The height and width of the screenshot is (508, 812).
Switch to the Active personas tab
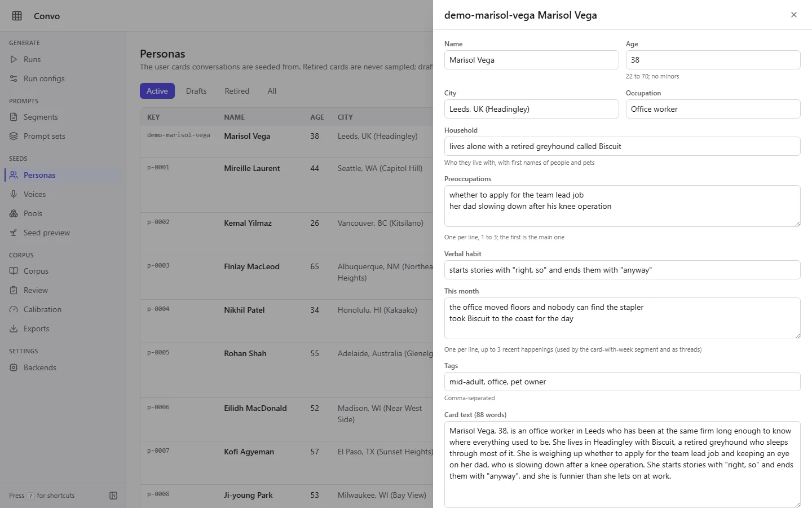[157, 91]
